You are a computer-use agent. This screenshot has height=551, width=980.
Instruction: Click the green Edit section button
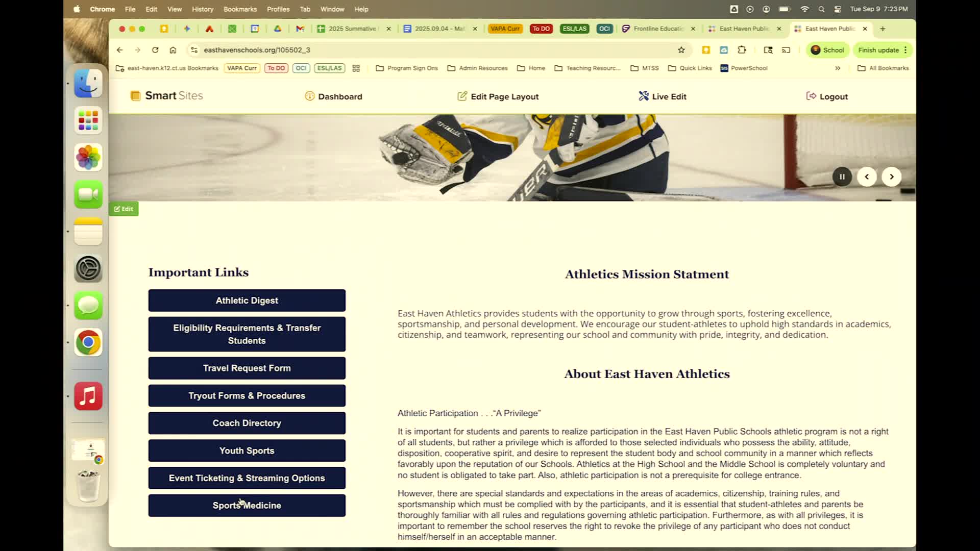[x=124, y=209]
